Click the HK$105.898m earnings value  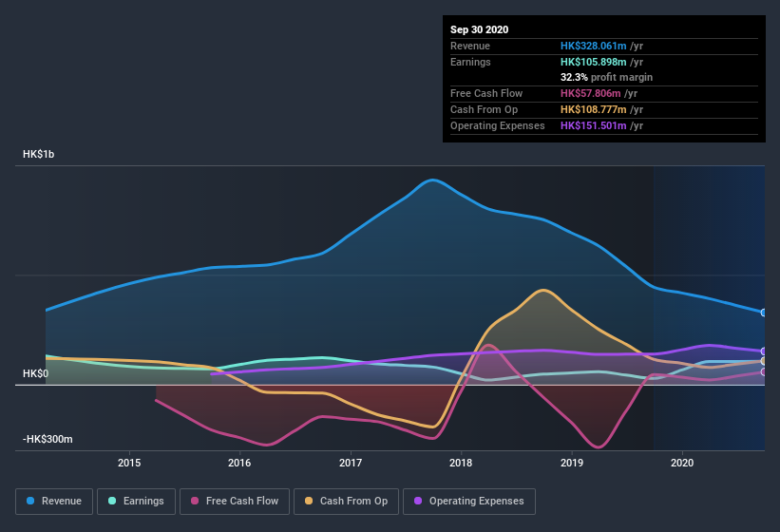594,62
